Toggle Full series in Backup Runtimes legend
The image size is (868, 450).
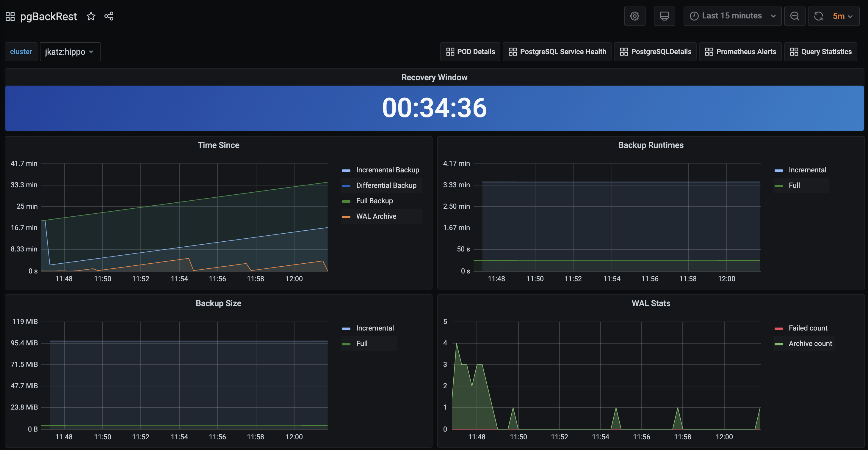(x=794, y=185)
